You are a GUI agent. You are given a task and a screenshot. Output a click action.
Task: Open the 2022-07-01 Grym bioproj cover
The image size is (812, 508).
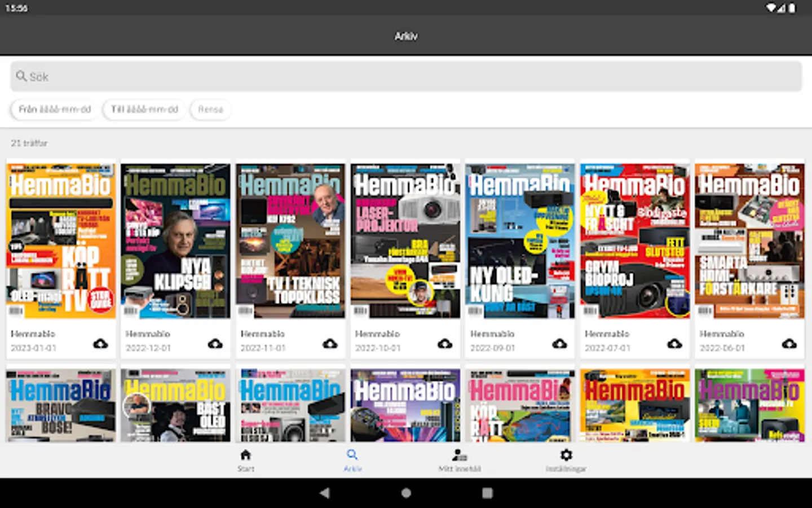[x=635, y=241]
